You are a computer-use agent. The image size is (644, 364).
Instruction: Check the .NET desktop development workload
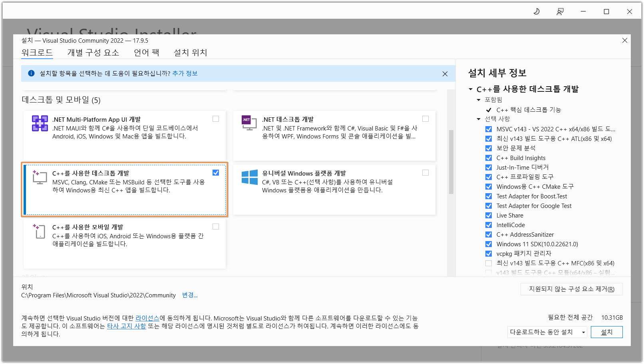(425, 119)
